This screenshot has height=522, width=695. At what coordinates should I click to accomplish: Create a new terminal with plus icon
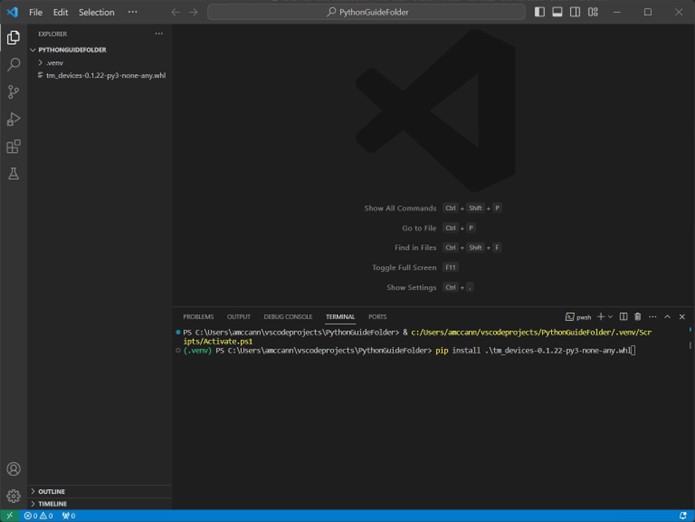click(x=601, y=316)
